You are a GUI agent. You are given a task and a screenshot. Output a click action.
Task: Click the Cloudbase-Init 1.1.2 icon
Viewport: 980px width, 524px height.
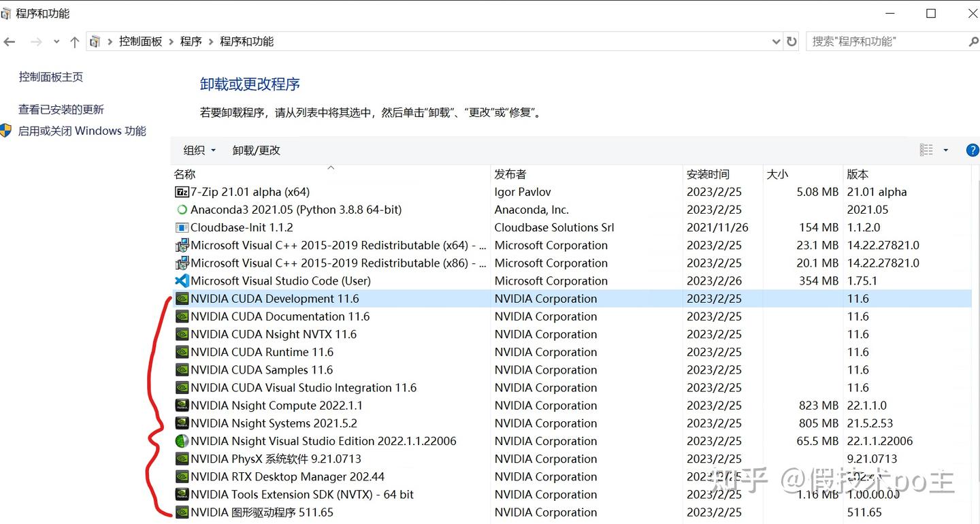pos(182,227)
